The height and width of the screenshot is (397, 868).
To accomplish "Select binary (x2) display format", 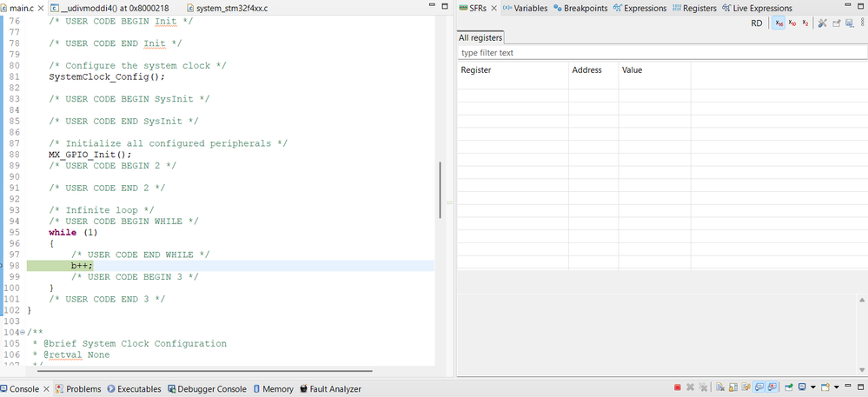I will point(805,23).
